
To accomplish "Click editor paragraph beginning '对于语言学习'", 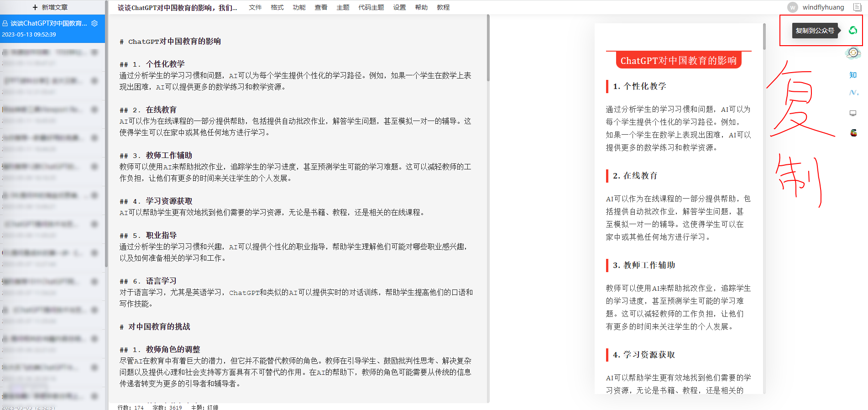I will (296, 298).
